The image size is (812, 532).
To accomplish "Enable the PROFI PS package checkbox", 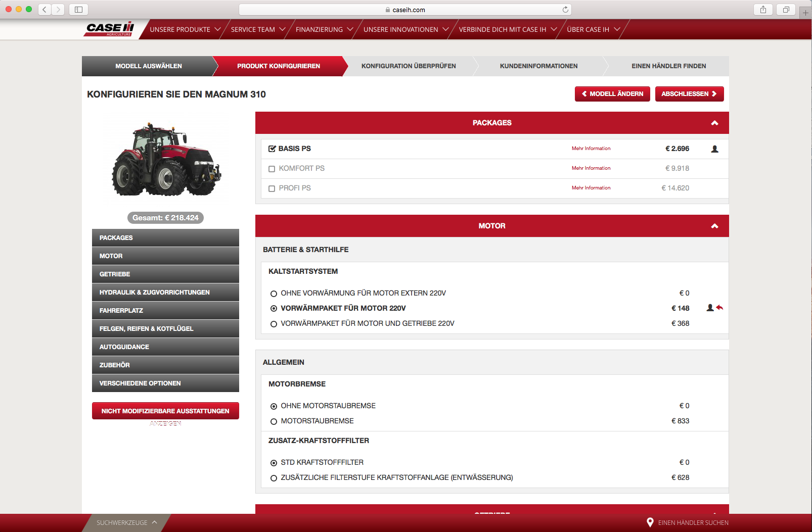I will [x=272, y=188].
